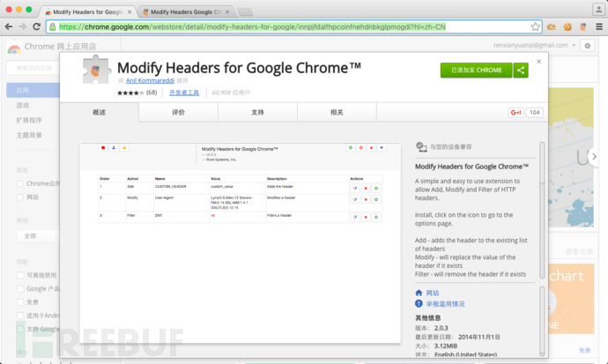The image size is (608, 364).
Task: Expand the account dropdown next to the email
Action: (574, 45)
